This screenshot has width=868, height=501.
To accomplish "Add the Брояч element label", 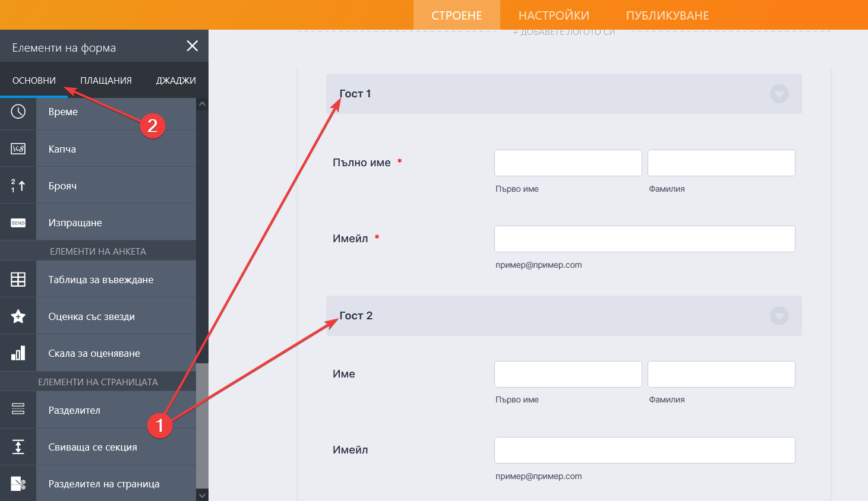I will point(62,186).
